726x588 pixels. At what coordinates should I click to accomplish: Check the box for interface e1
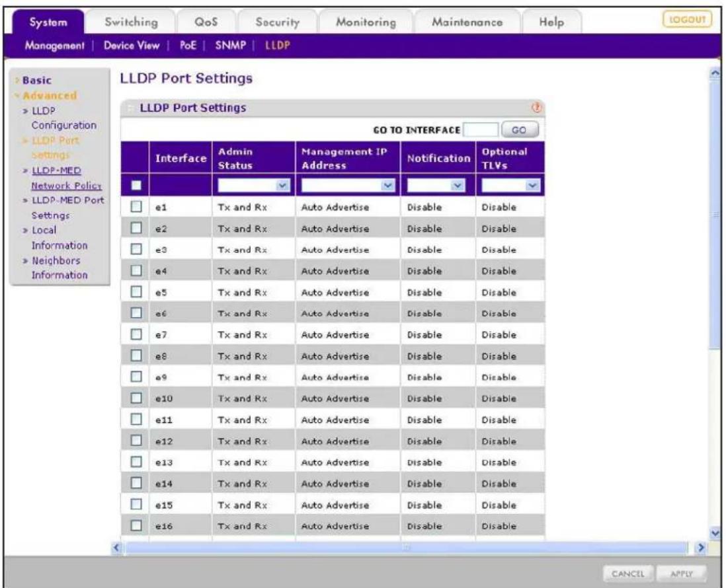[x=136, y=206]
